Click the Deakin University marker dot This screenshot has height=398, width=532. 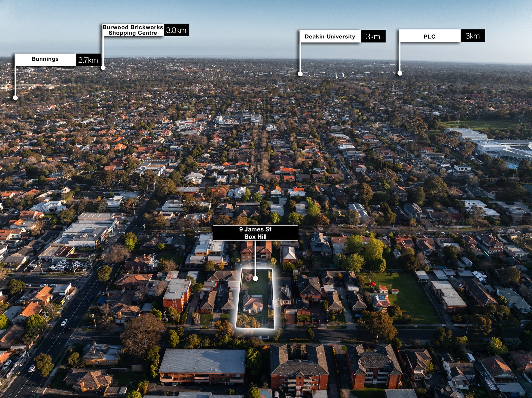pos(300,74)
